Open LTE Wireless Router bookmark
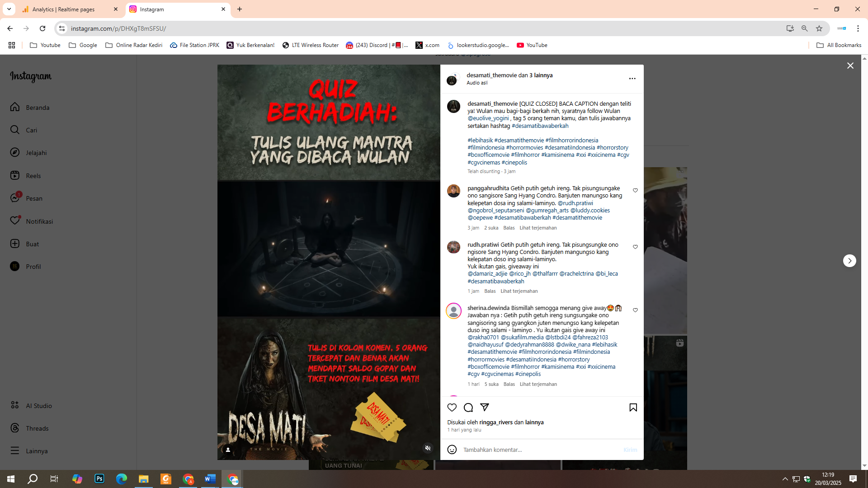Viewport: 868px width, 488px height. pos(311,45)
